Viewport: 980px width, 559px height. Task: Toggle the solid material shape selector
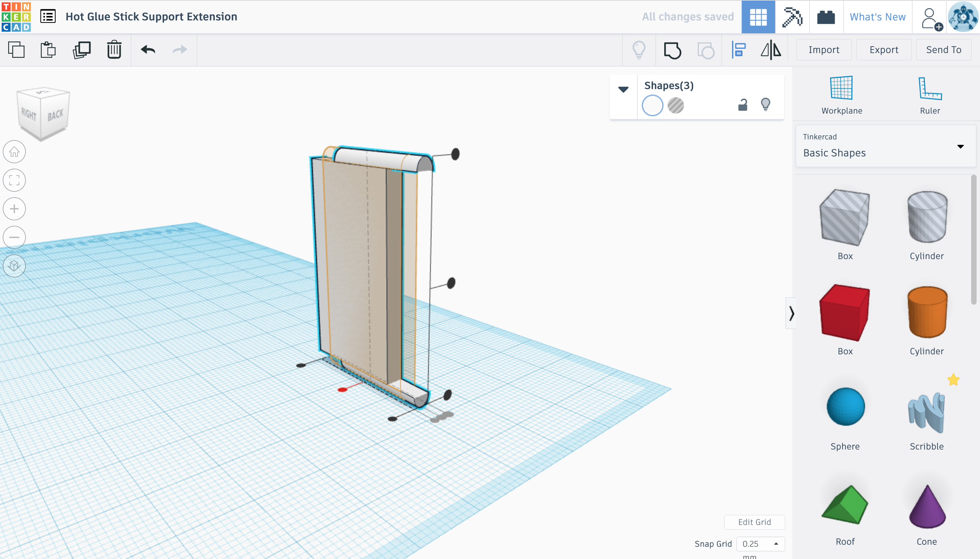[x=652, y=105]
